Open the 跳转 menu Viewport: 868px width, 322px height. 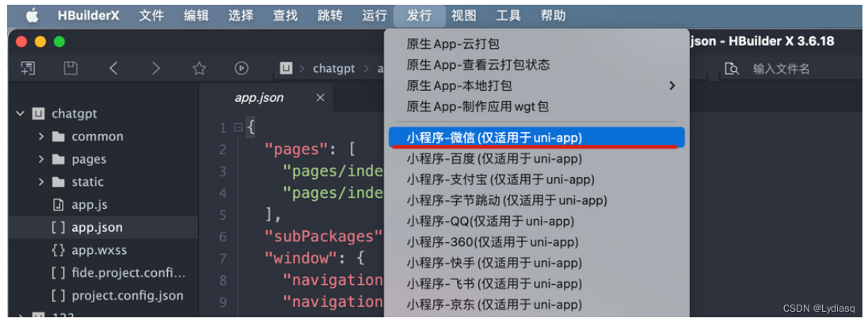tap(330, 16)
